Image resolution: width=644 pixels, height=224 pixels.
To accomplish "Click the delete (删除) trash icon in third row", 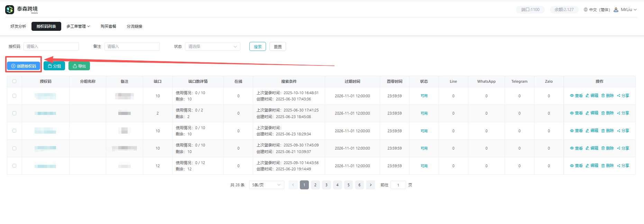I will click(x=603, y=131).
